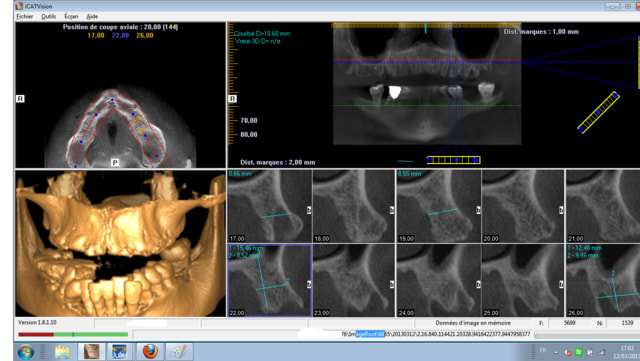Select cross-section slice 24,00
Screen dimensions: 640x361
pyautogui.click(x=439, y=281)
